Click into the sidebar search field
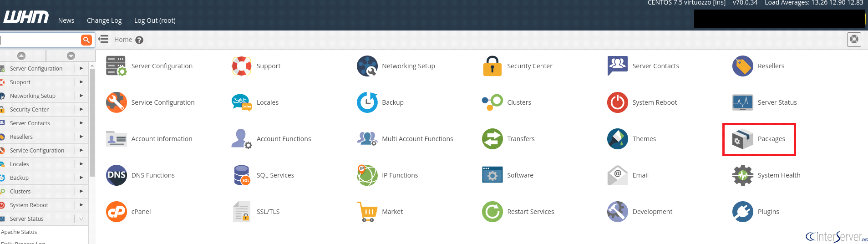The image size is (868, 244). point(41,40)
